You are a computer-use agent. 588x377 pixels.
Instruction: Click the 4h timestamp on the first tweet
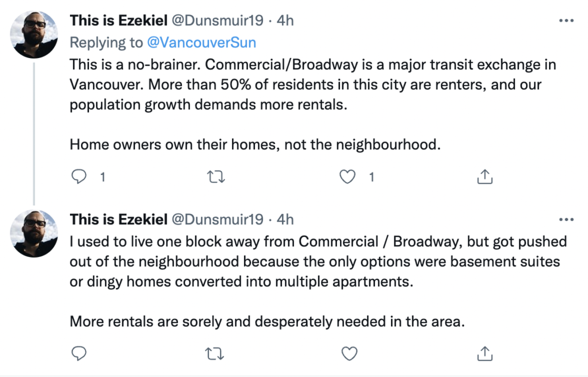pyautogui.click(x=285, y=21)
